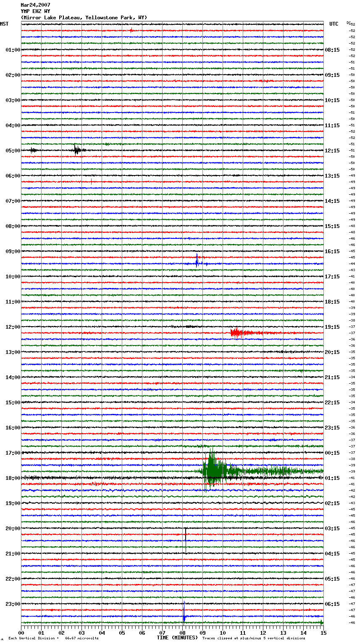
Task: Click the 16:15 UTC time label
Action: (332, 251)
